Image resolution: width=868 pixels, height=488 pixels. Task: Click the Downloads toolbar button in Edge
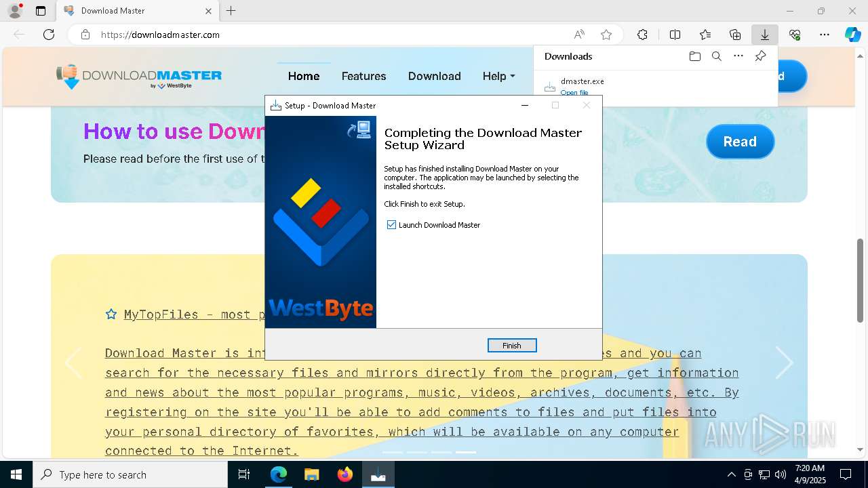tap(765, 35)
